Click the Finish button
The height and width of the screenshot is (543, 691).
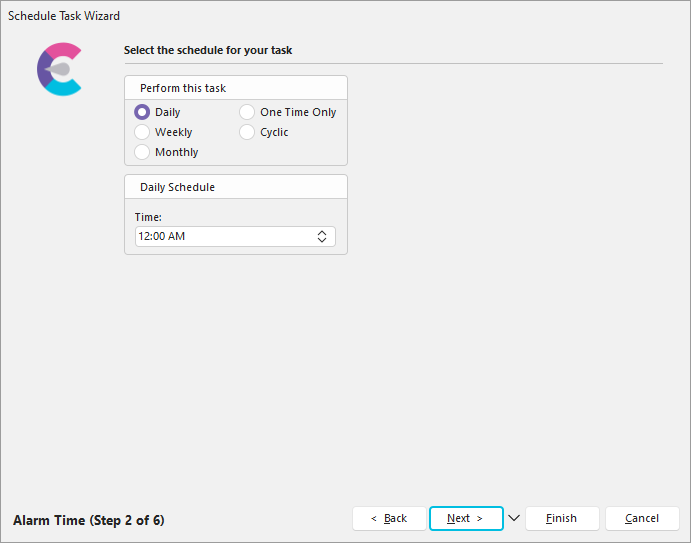(561, 518)
